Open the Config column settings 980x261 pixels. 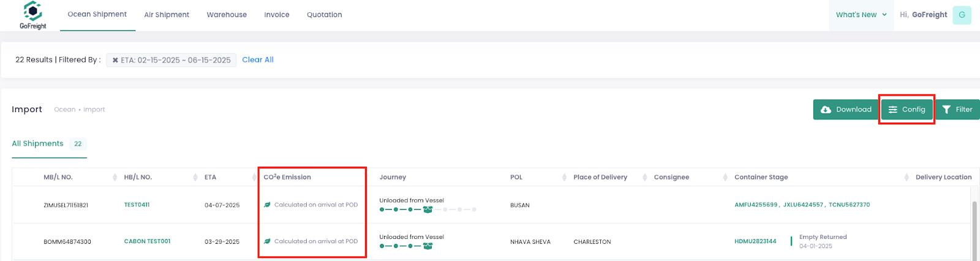click(907, 110)
